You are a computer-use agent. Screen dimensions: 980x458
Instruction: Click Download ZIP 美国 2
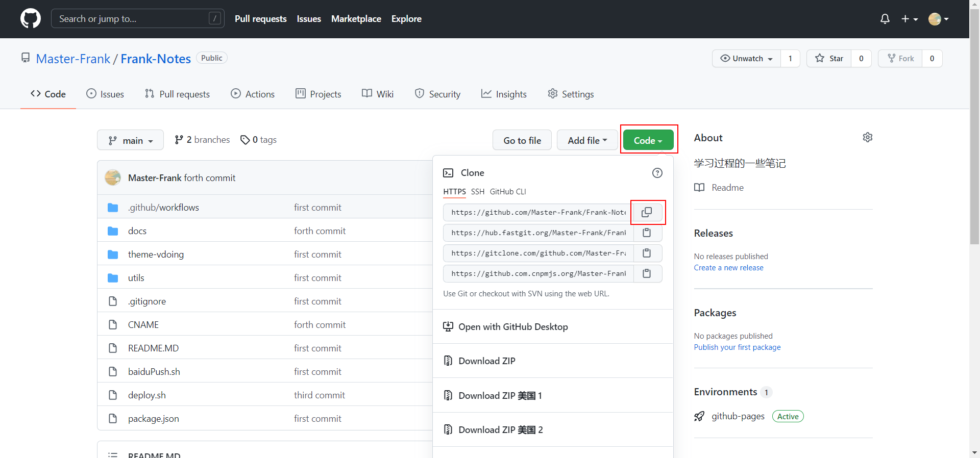click(553, 430)
